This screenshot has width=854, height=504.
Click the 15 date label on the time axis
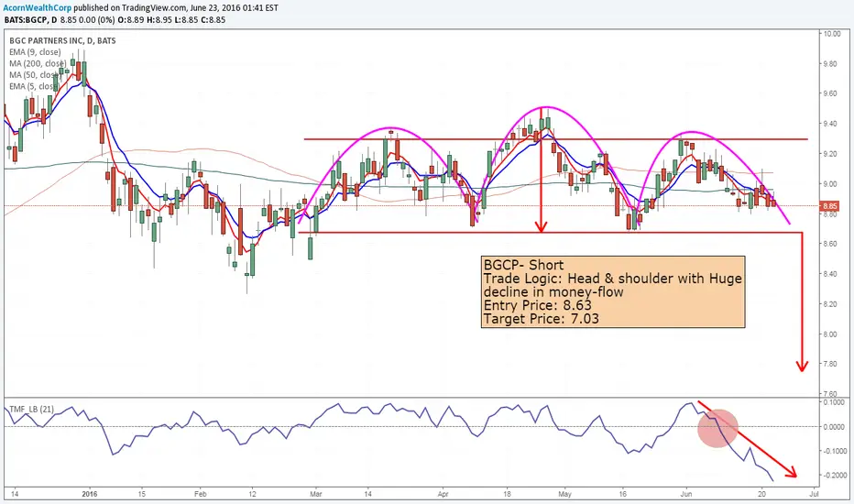click(142, 494)
